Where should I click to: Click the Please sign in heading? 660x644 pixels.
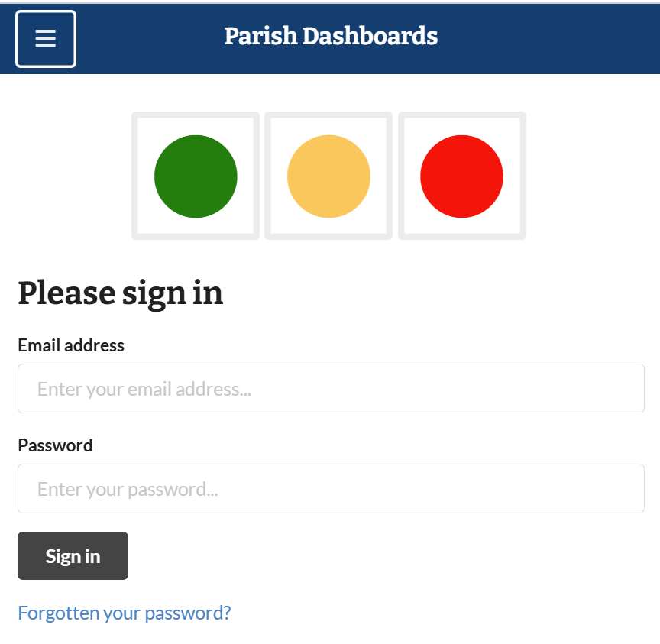[x=121, y=293]
